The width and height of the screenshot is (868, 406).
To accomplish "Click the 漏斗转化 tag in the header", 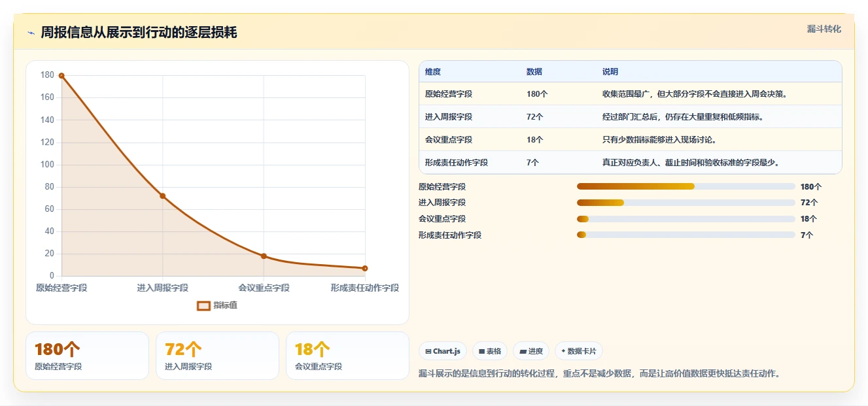I will 824,29.
